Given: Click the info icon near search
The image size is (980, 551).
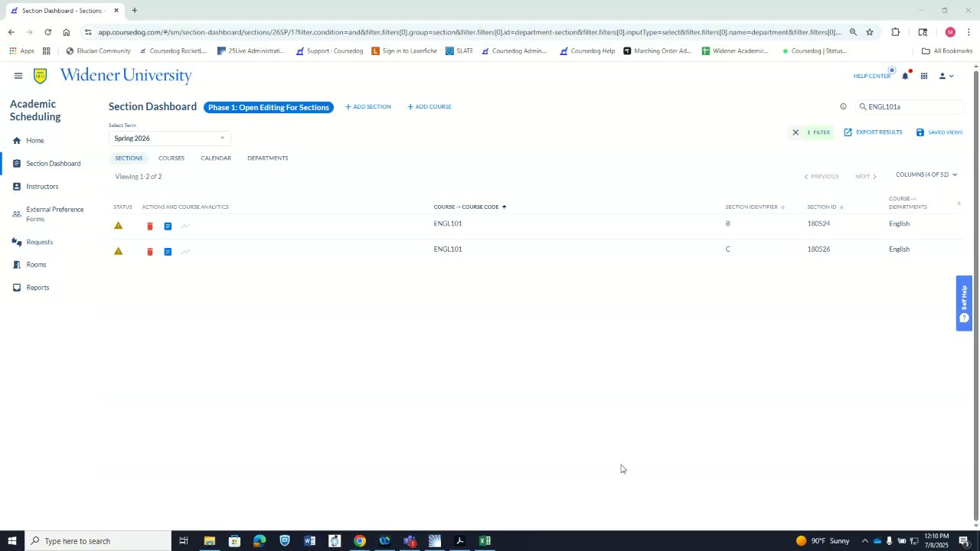Looking at the screenshot, I should (x=843, y=107).
